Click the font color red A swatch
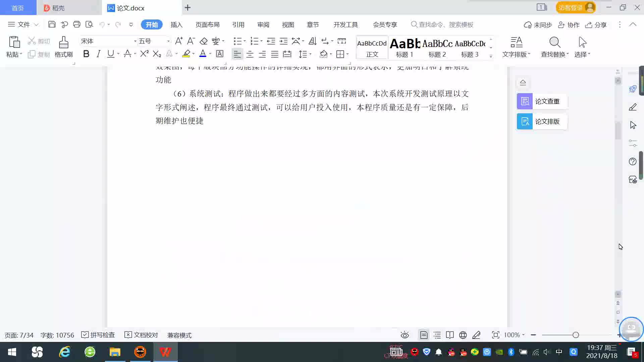 pyautogui.click(x=203, y=54)
